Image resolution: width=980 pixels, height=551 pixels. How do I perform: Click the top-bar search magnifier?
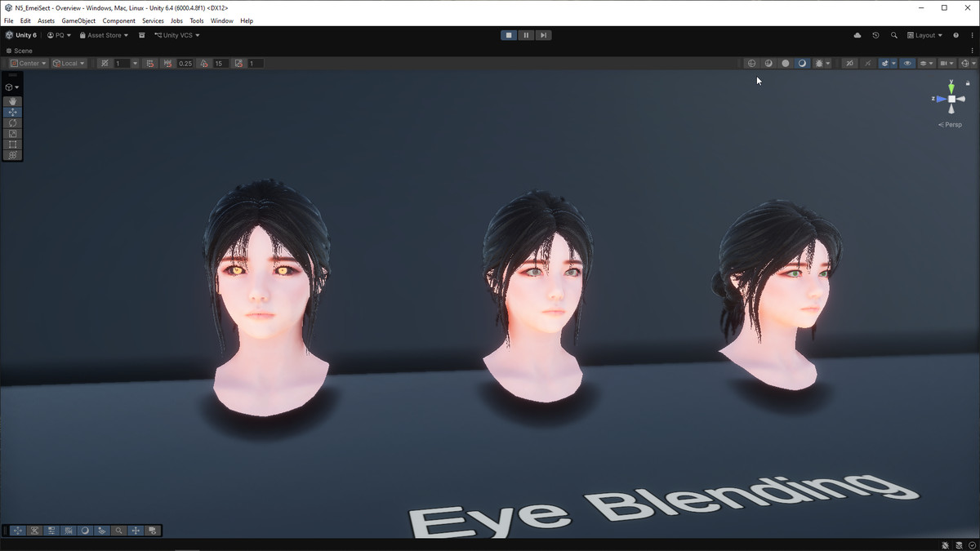(894, 35)
